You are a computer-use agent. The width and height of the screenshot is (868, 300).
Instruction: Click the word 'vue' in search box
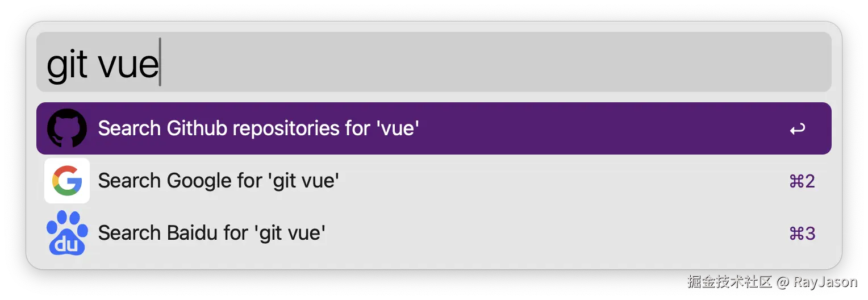click(x=128, y=65)
